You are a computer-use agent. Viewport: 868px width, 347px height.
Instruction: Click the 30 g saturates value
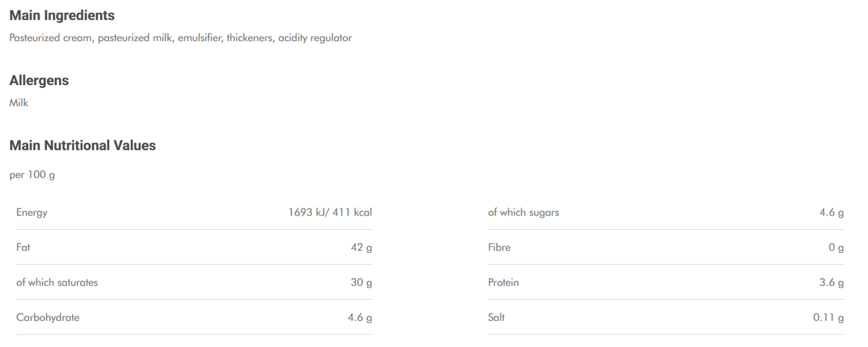coord(361,283)
